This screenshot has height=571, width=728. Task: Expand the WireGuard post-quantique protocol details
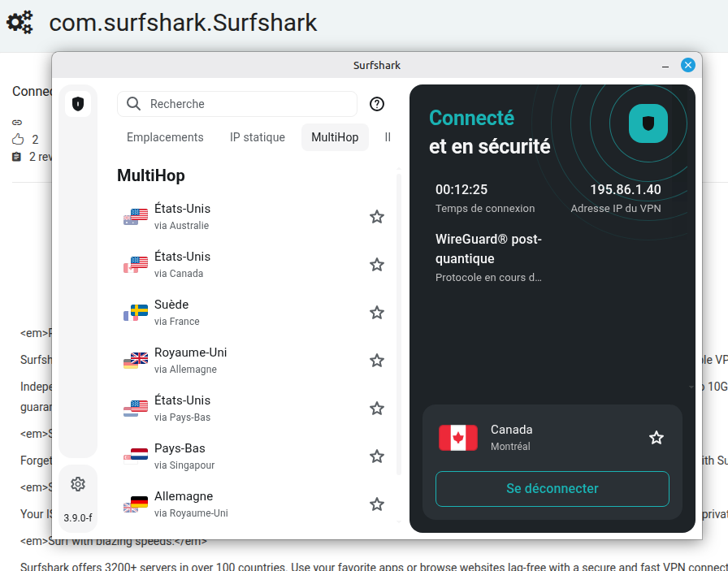coord(488,257)
